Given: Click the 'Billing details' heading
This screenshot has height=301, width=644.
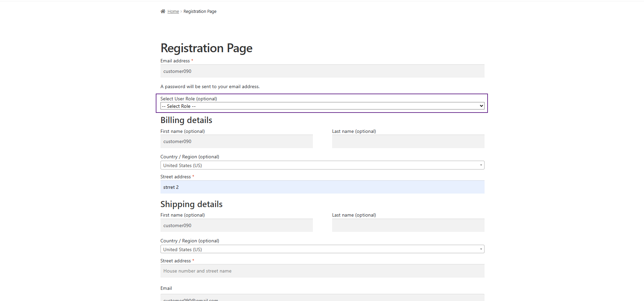Looking at the screenshot, I should coord(186,120).
